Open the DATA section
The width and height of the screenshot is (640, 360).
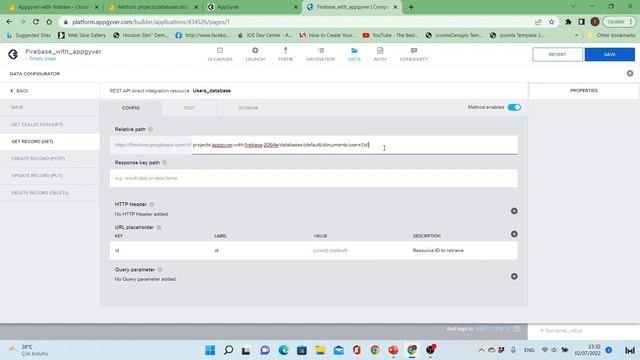354,54
